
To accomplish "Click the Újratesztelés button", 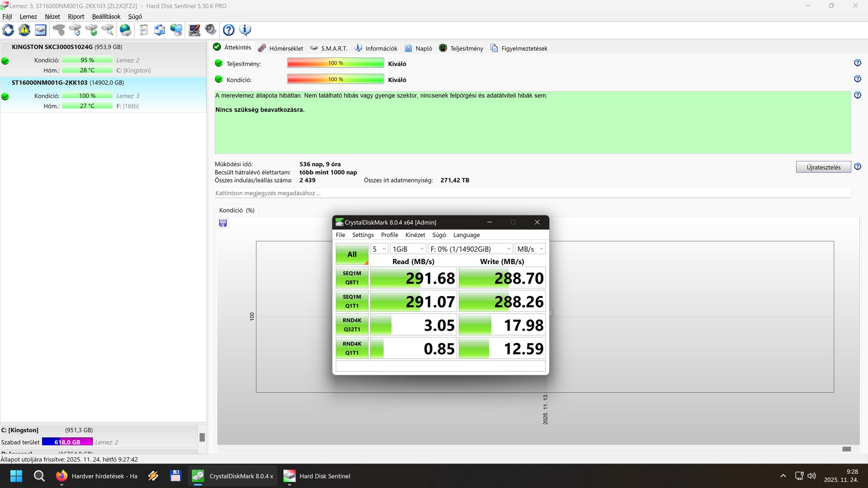I will (x=823, y=167).
